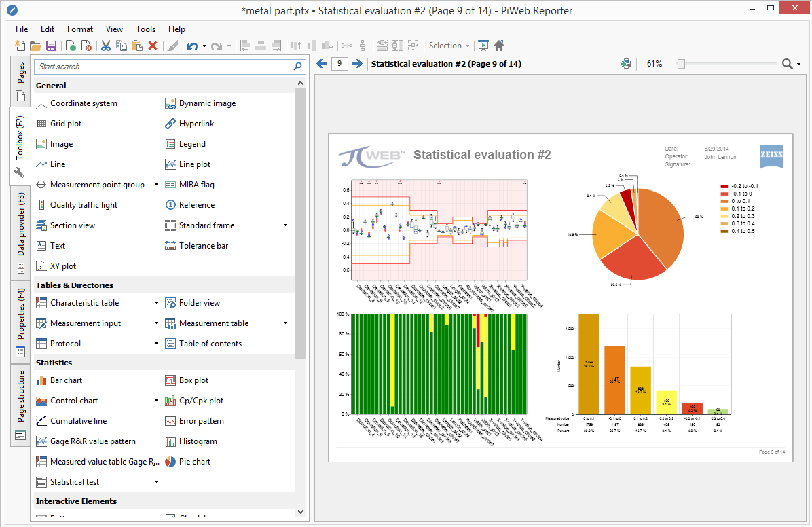
Task: Click the home icon in toolbar
Action: [x=499, y=46]
